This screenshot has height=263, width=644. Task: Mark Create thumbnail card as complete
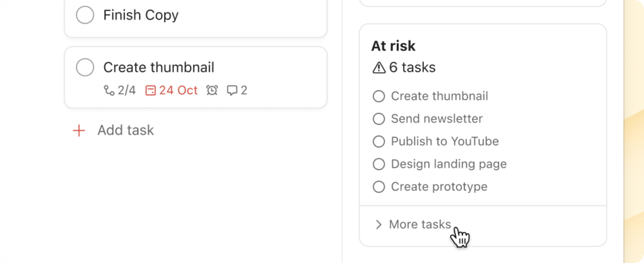pos(85,67)
